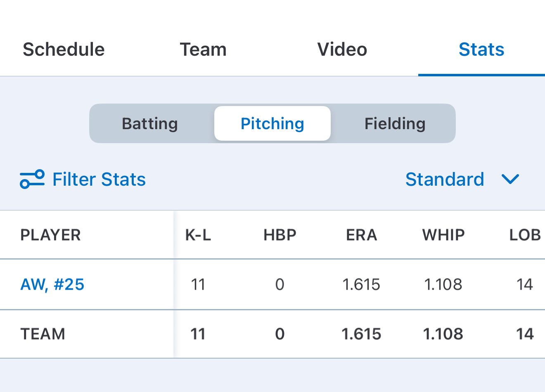Go to the Team tab
Image resolution: width=545 pixels, height=392 pixels.
coord(203,50)
